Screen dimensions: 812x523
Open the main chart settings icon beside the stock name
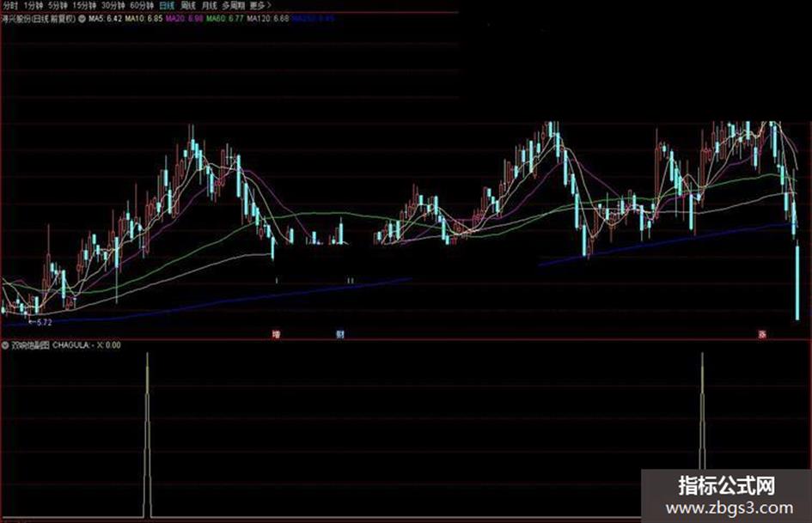pyautogui.click(x=82, y=19)
